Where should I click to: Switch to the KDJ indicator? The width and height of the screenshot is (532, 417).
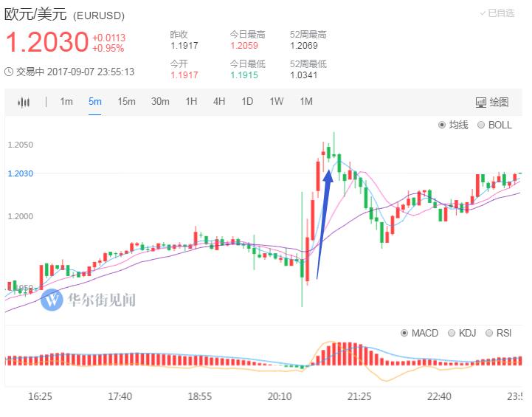[452, 334]
